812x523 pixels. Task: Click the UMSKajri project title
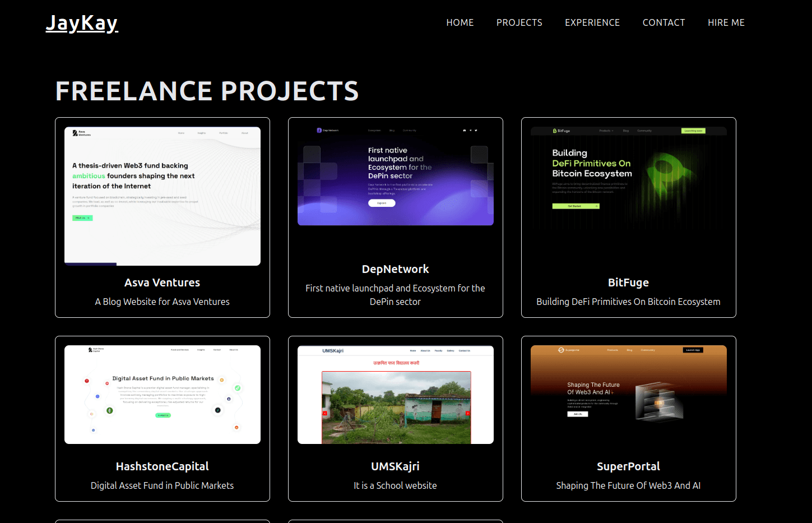396,466
